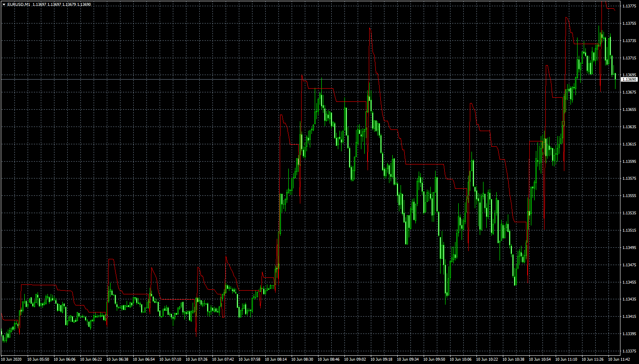Click the 10 Jun 10:54 time label
The height and width of the screenshot is (364, 639).
click(x=540, y=359)
